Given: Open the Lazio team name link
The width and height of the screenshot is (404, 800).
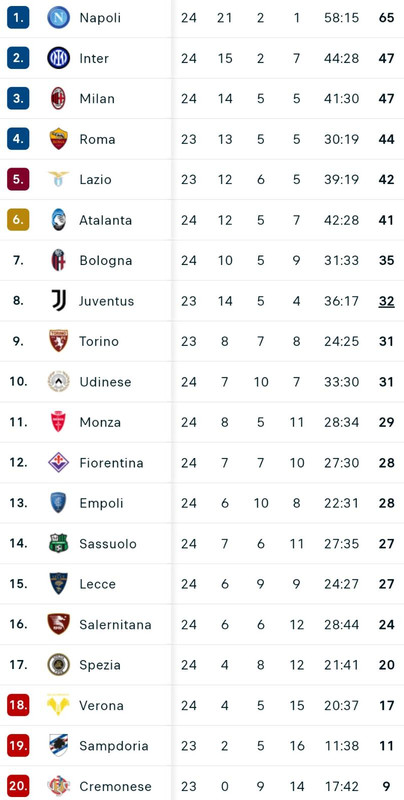Looking at the screenshot, I should [95, 180].
